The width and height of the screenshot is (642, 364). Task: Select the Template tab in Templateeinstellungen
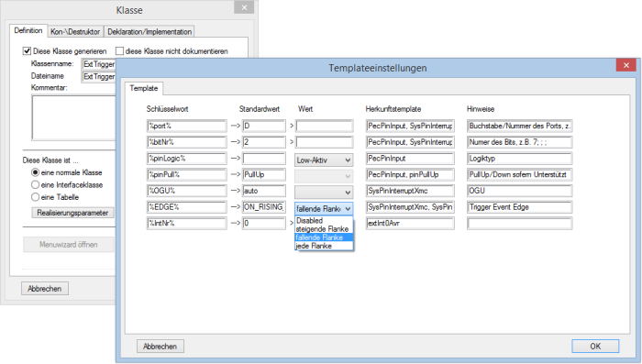pyautogui.click(x=144, y=88)
